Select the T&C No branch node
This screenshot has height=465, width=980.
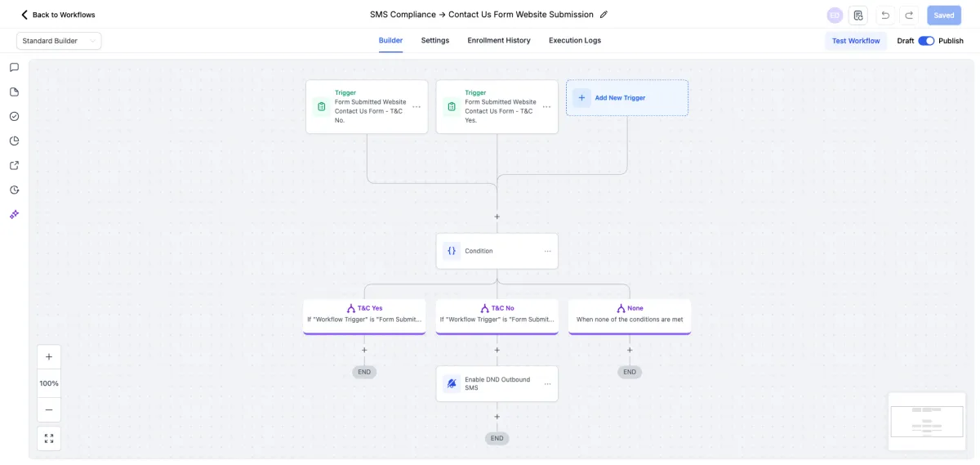(x=497, y=315)
